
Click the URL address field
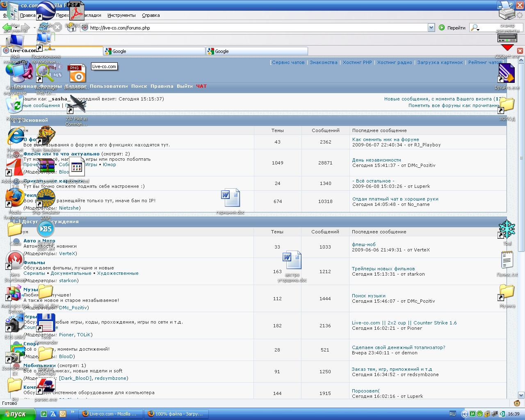tap(254, 27)
